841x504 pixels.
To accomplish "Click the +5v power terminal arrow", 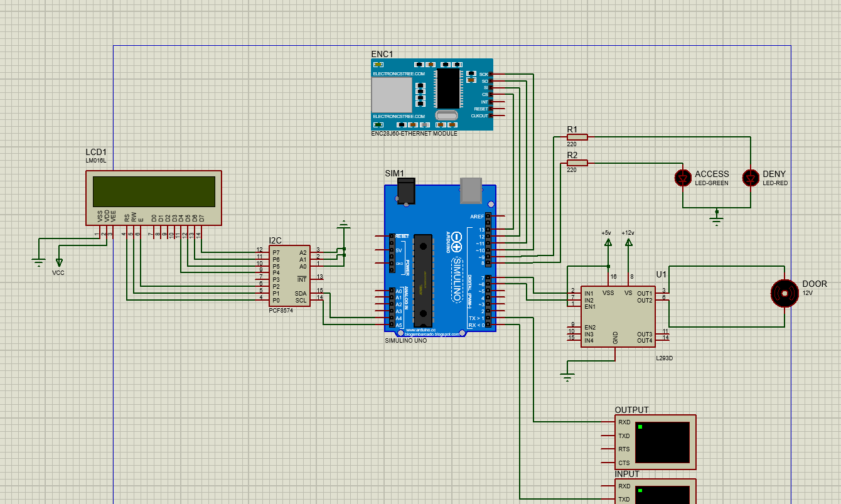I will (607, 244).
